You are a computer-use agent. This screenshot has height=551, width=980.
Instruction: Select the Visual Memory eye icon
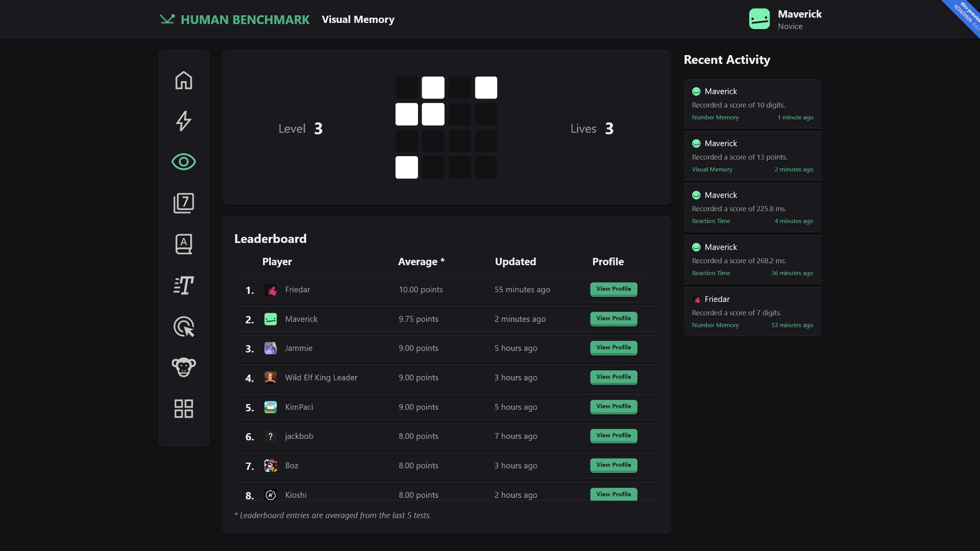[184, 162]
